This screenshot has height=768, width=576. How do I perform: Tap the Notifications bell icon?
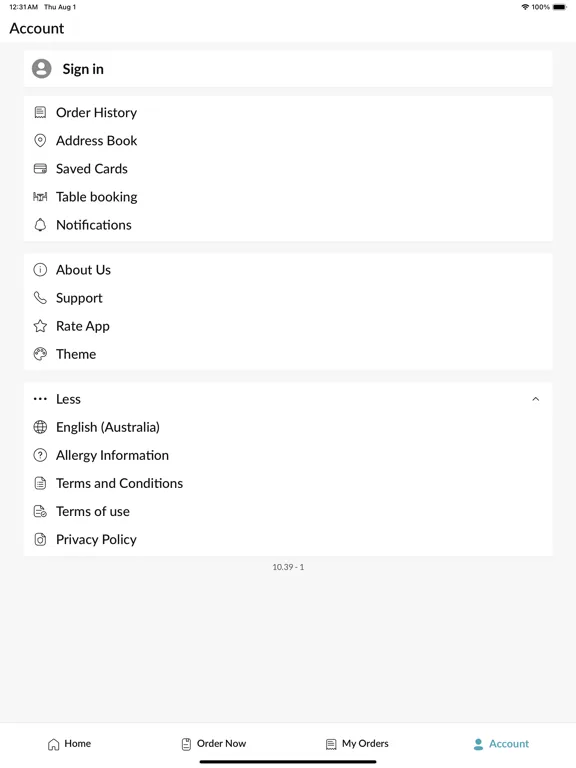40,225
